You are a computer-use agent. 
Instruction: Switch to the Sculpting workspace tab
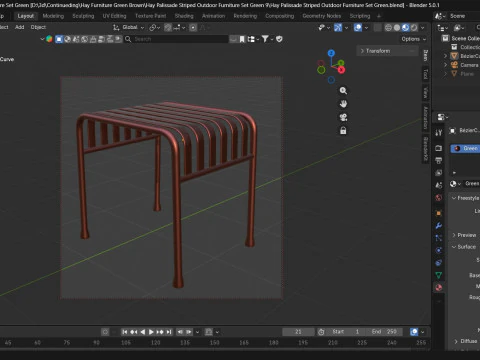pyautogui.click(x=83, y=16)
